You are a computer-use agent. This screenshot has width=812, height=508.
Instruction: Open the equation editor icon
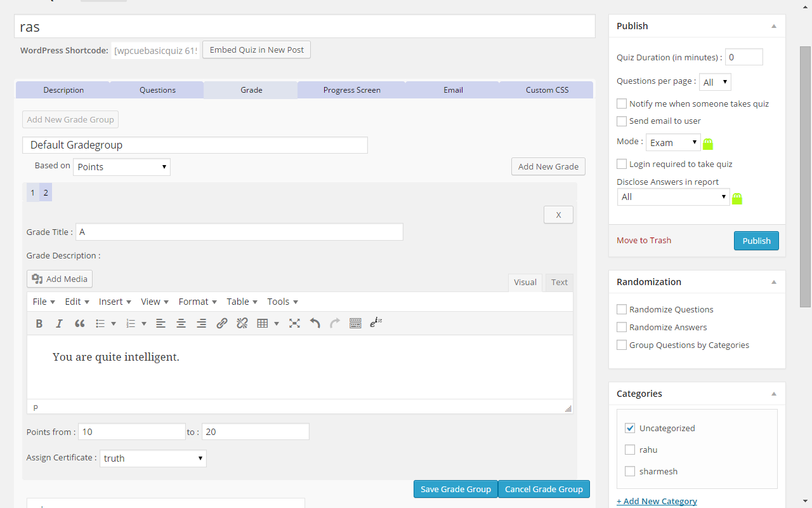click(x=376, y=323)
